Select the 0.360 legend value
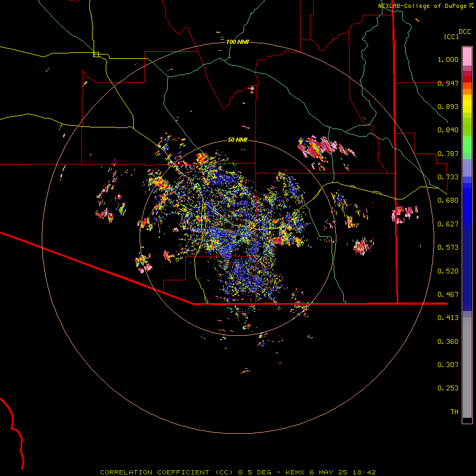The image size is (476, 476). click(448, 342)
